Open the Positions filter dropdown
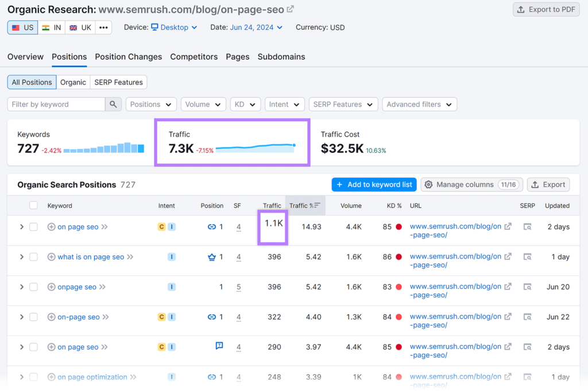Image resolution: width=588 pixels, height=391 pixels. click(151, 104)
